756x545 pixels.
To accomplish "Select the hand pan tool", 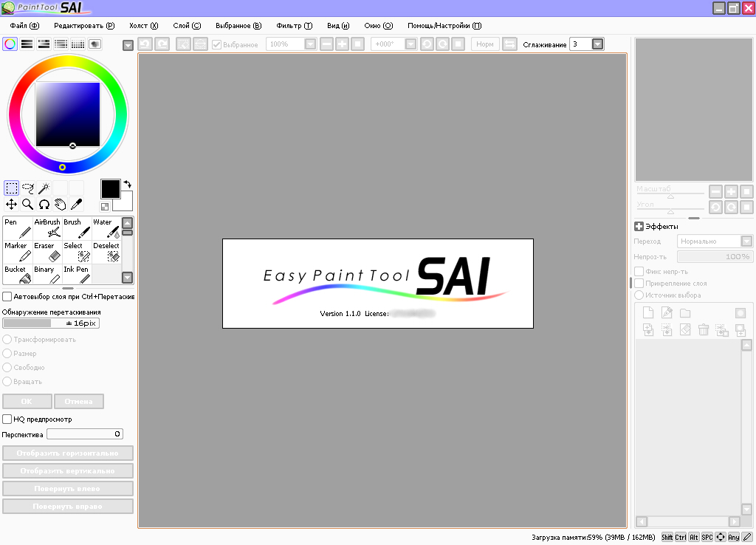I will (x=60, y=205).
